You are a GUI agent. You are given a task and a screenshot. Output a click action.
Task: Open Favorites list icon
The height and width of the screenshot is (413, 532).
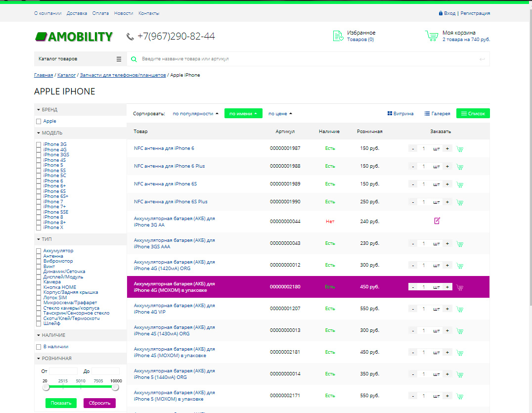(x=338, y=36)
